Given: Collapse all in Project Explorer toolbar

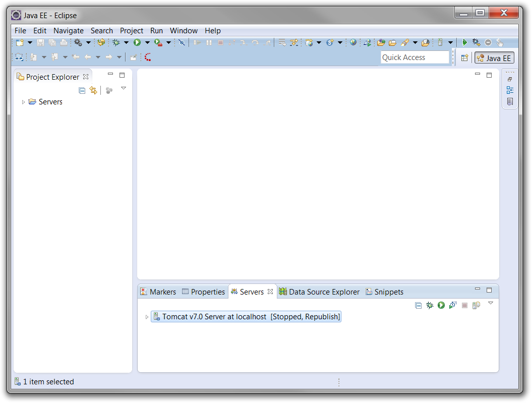Looking at the screenshot, I should [x=82, y=90].
